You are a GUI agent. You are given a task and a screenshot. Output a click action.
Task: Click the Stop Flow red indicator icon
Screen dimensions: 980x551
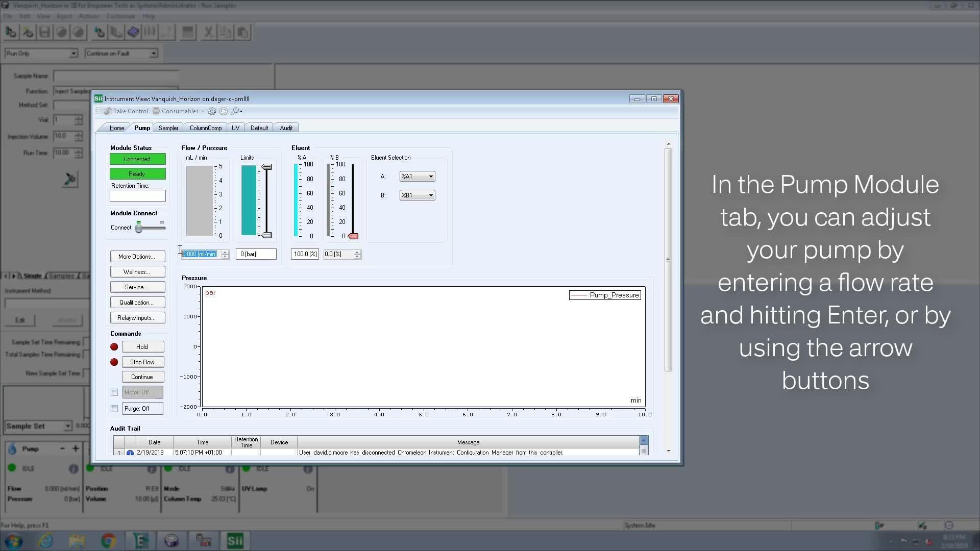[114, 362]
